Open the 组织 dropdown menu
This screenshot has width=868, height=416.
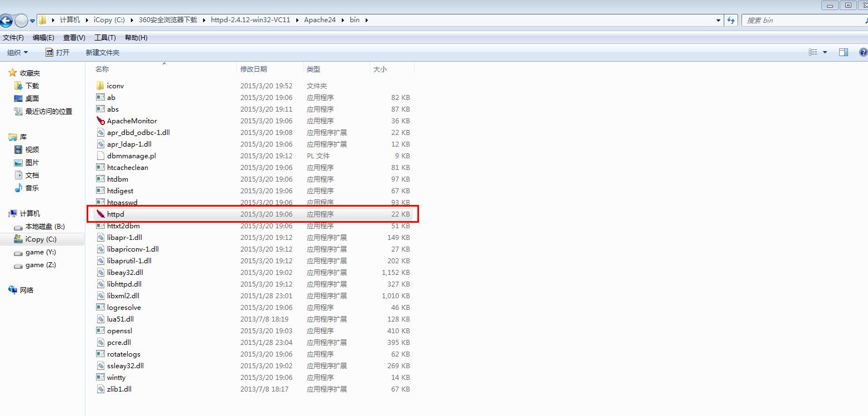17,52
